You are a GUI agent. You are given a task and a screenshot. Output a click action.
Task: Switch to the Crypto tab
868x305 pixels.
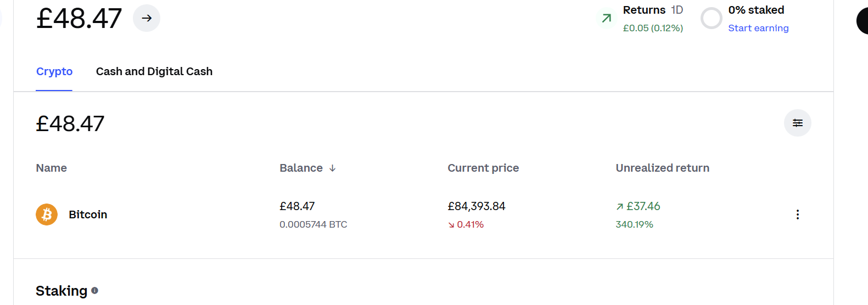[54, 71]
